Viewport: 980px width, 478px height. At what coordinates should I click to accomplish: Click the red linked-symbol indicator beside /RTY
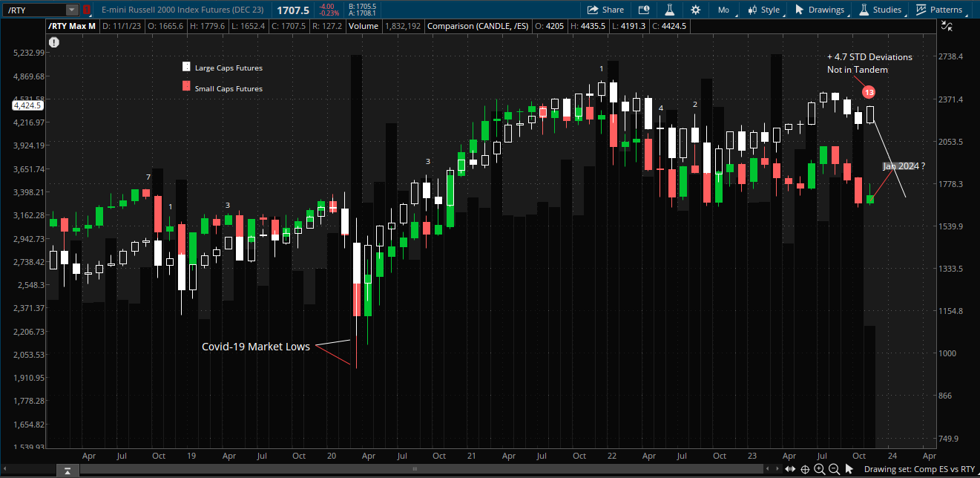(x=87, y=10)
